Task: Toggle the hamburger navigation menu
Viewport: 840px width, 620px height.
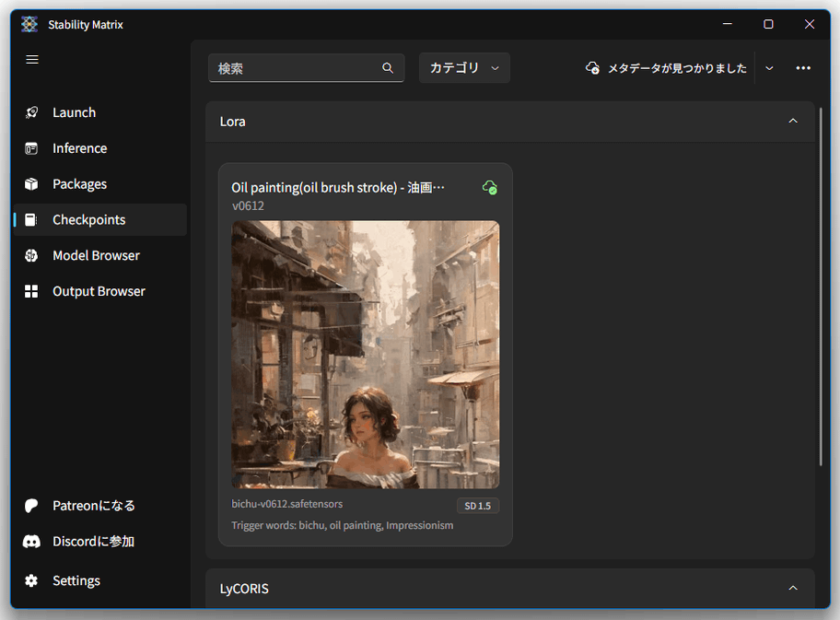Action: coord(32,60)
